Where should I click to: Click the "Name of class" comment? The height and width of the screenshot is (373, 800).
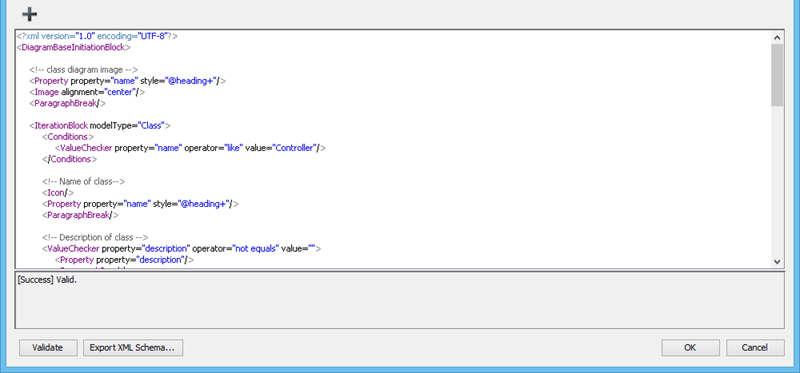(84, 181)
